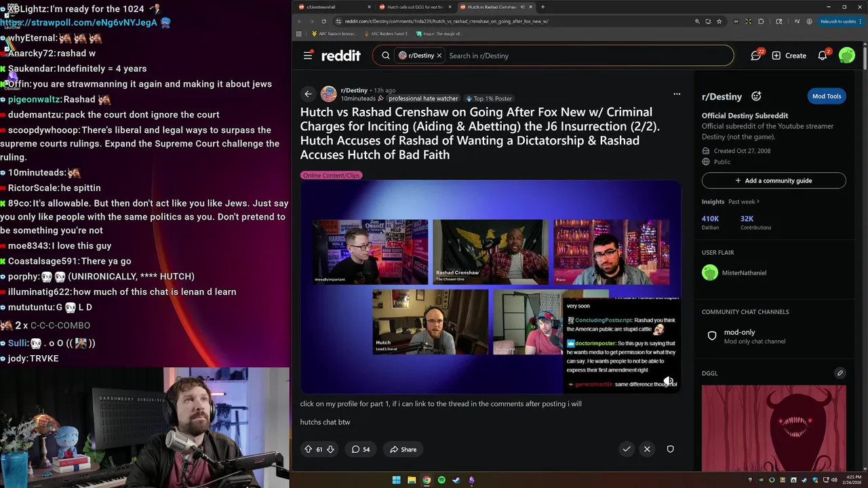Click the Online Content/Clips flair tag
Image resolution: width=868 pixels, height=488 pixels.
click(331, 176)
